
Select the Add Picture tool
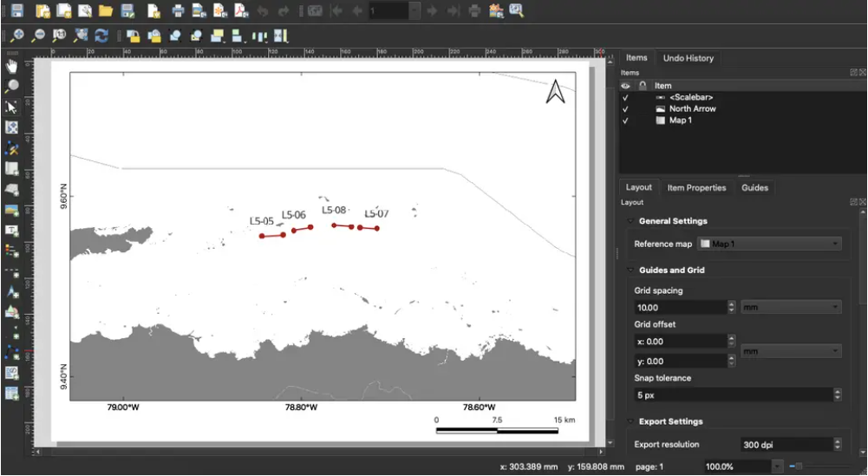click(11, 210)
